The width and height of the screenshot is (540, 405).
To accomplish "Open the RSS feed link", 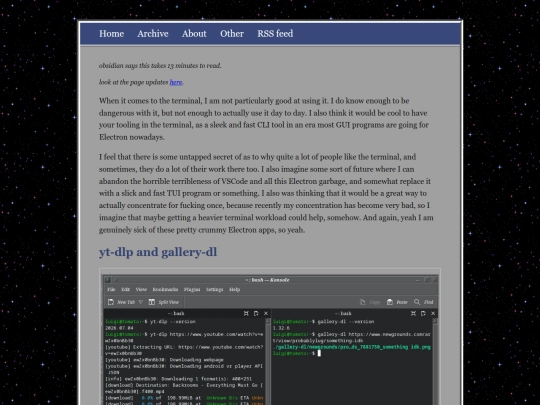I will [x=275, y=34].
